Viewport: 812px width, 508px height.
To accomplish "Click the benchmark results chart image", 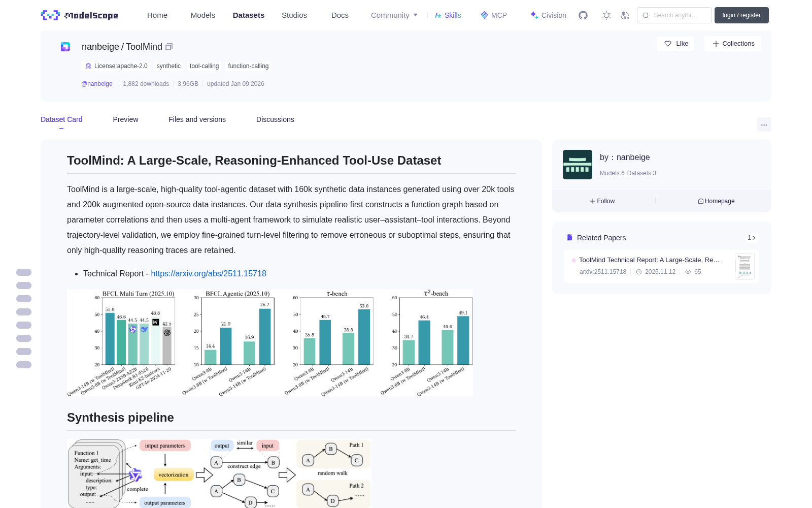I will click(270, 343).
